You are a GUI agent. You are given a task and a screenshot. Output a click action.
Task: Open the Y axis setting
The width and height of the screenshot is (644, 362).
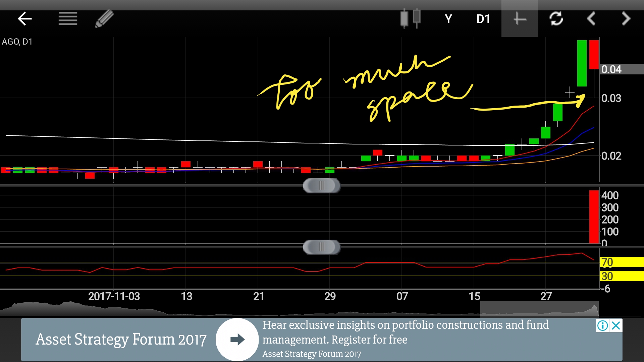[448, 19]
